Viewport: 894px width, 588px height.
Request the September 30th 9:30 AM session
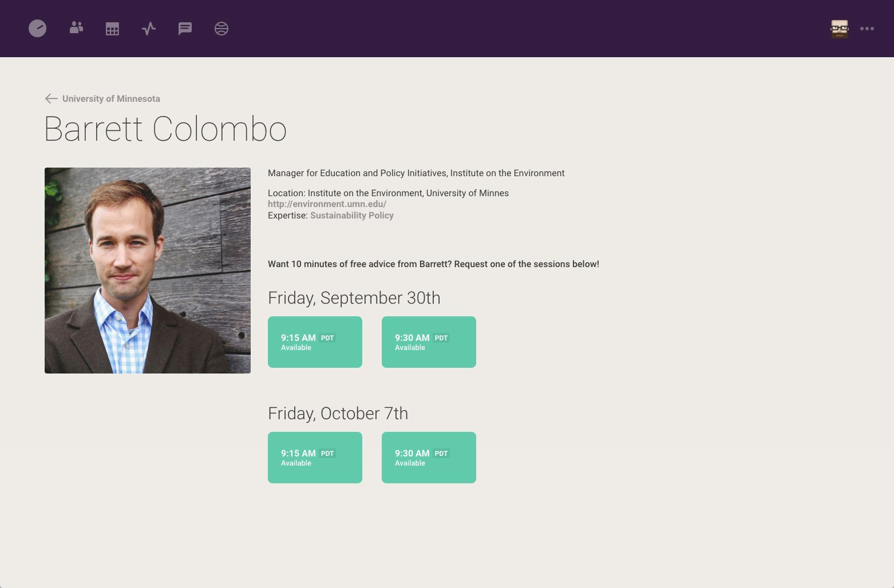pyautogui.click(x=429, y=342)
